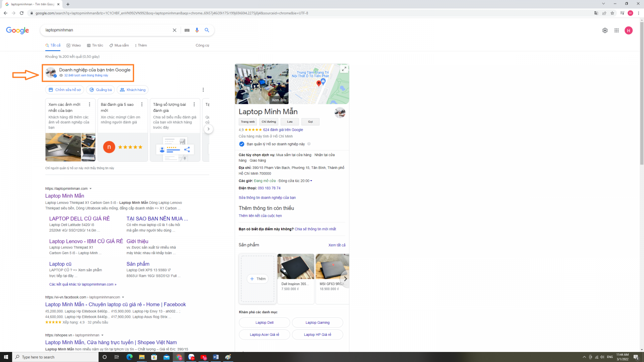Bookmark this page with the star icon
The image size is (644, 362).
[x=612, y=13]
